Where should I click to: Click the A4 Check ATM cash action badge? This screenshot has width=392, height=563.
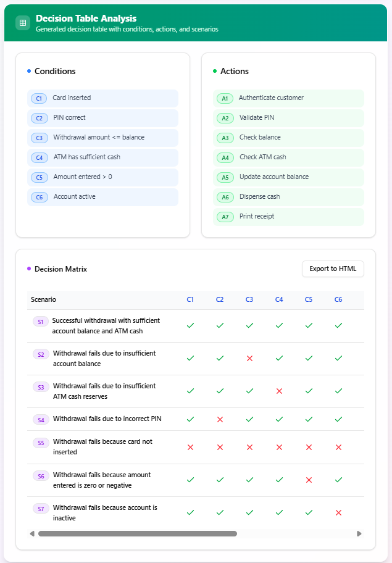coord(225,157)
